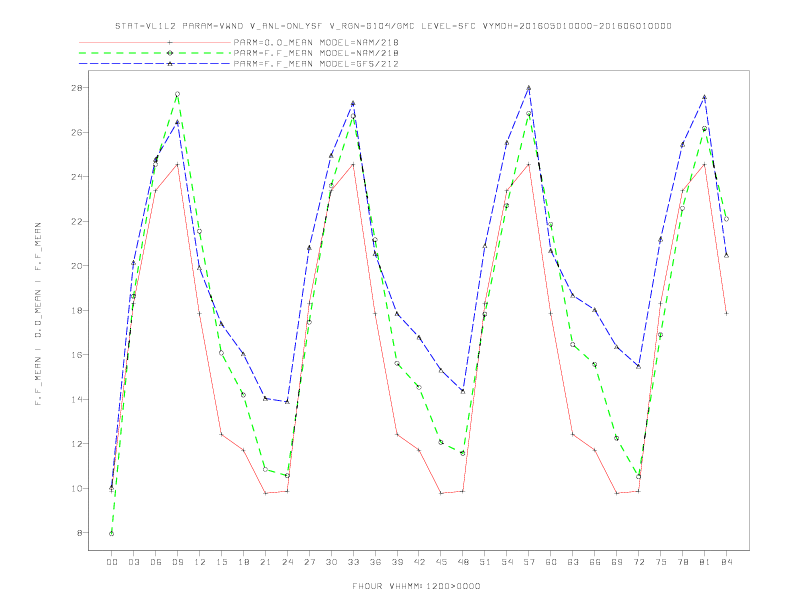Click x-axis tick label 81

coord(704,562)
